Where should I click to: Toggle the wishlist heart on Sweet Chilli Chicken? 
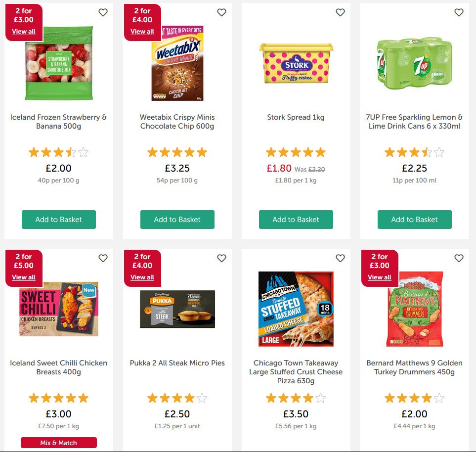click(103, 258)
